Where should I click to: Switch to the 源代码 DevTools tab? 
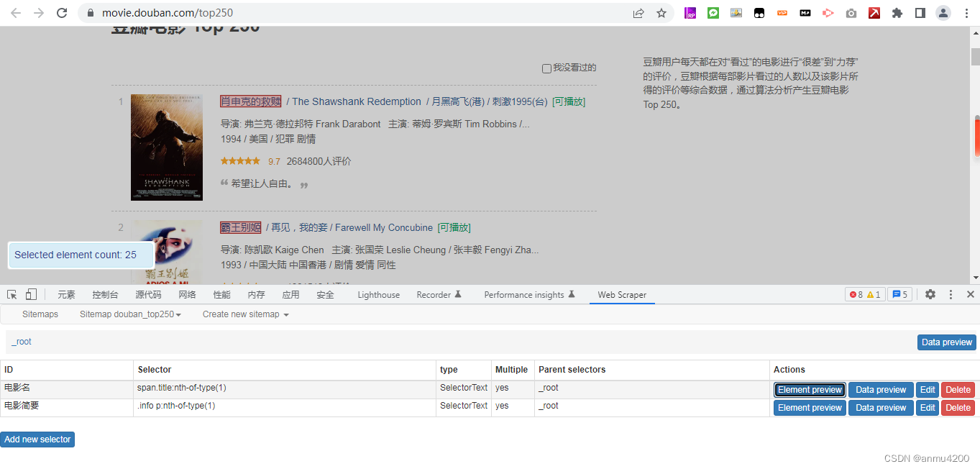pos(148,295)
